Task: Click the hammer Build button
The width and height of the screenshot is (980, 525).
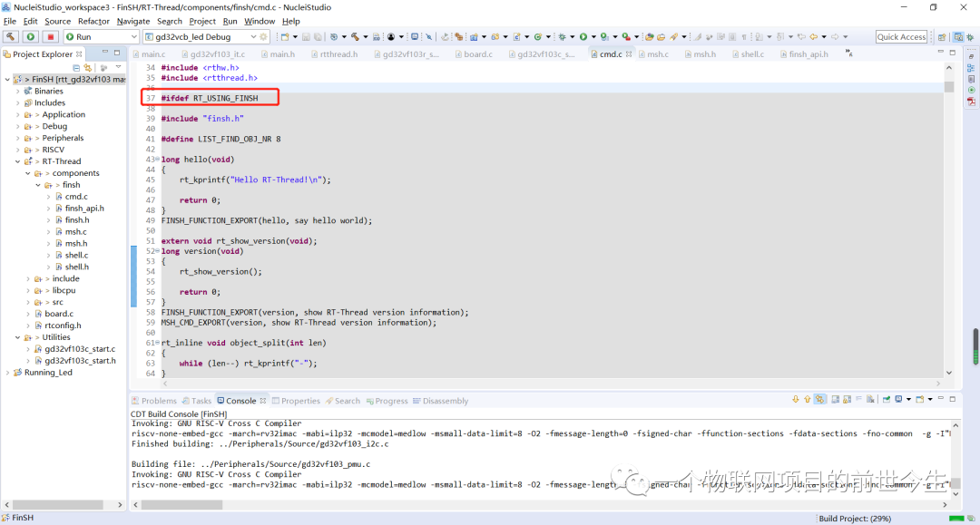Action: tap(11, 37)
